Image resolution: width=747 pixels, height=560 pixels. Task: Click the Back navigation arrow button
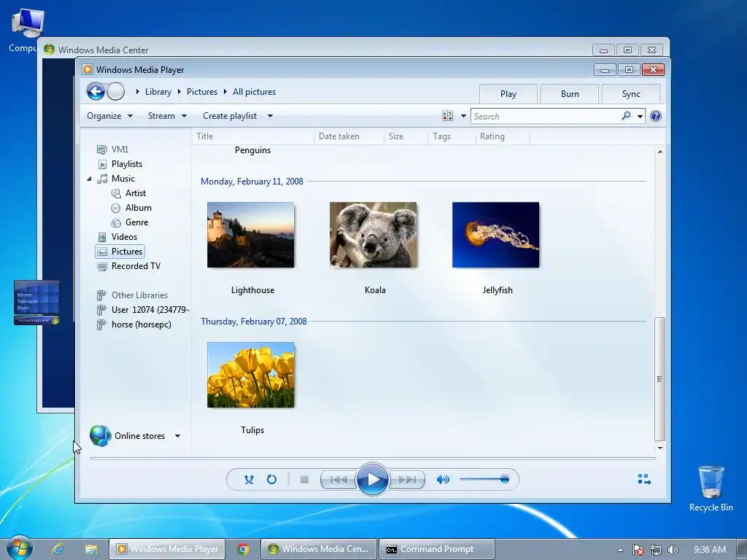[x=96, y=91]
